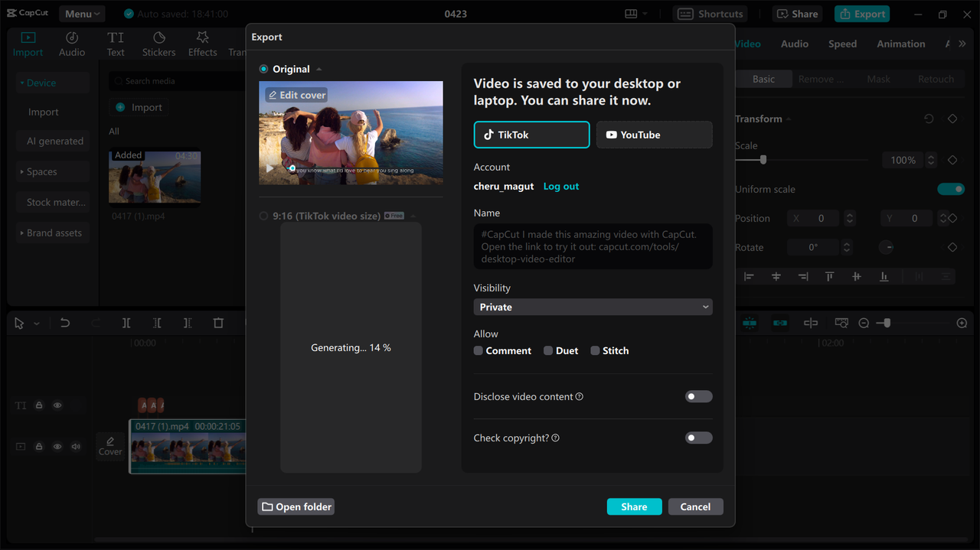Check the Stitch allow checkbox

pos(595,350)
